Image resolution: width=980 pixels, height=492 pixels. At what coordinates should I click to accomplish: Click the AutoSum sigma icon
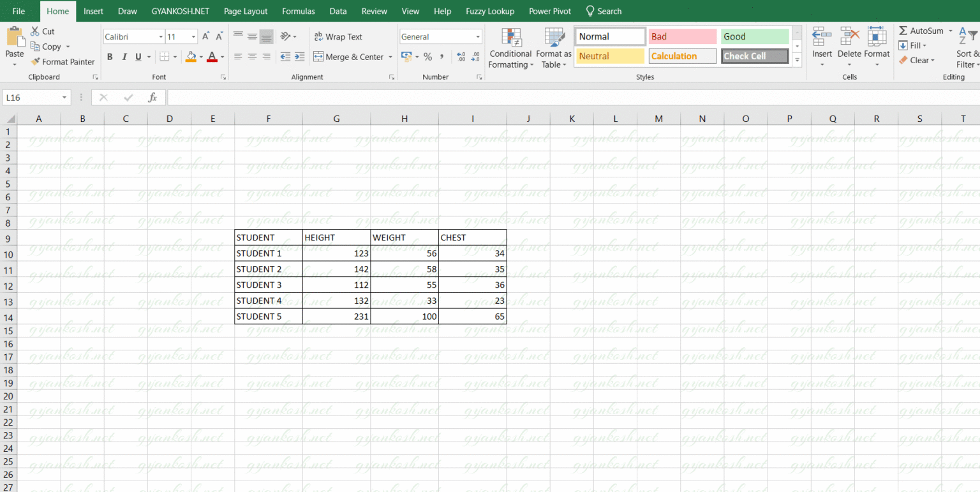coord(903,31)
